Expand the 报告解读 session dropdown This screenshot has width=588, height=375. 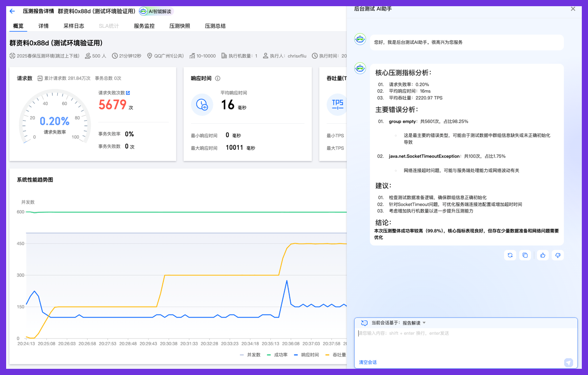tap(414, 323)
